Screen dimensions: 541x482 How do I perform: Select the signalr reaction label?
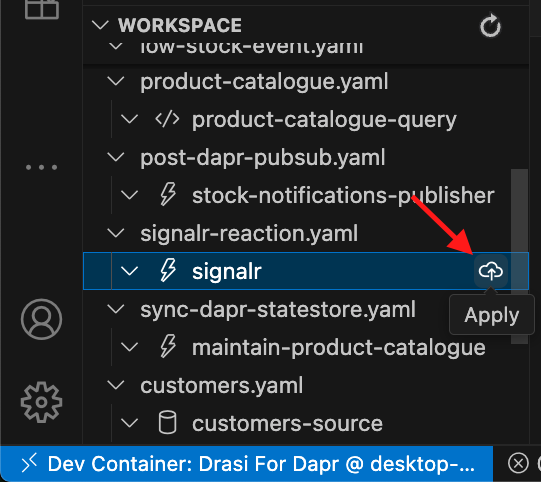pos(227,271)
